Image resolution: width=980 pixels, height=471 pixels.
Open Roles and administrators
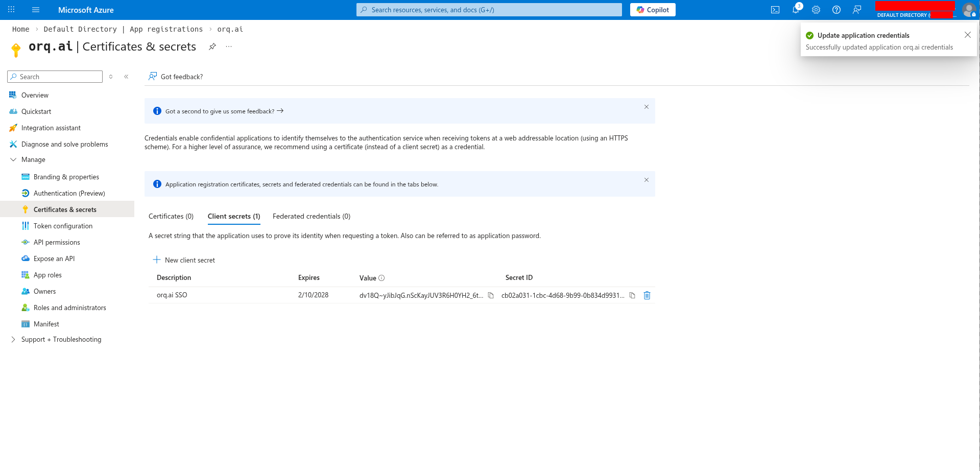click(x=70, y=308)
